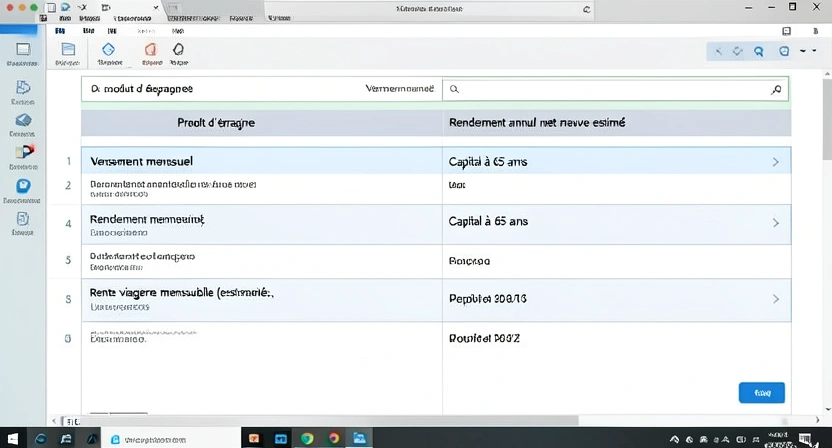Screen dimensions: 832x448
Task: Click row number 4 in the table
Action: (68, 224)
